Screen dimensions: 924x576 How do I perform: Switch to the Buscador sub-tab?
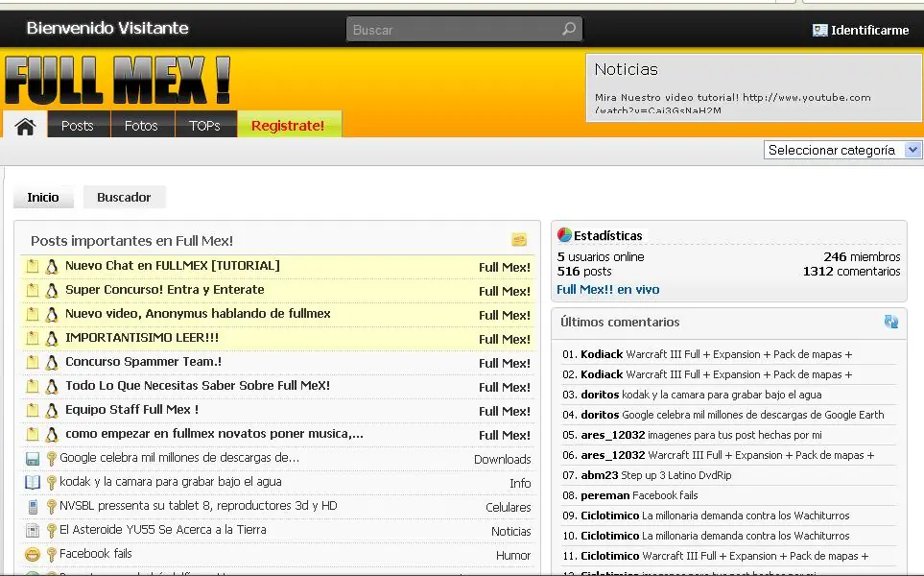tap(124, 197)
